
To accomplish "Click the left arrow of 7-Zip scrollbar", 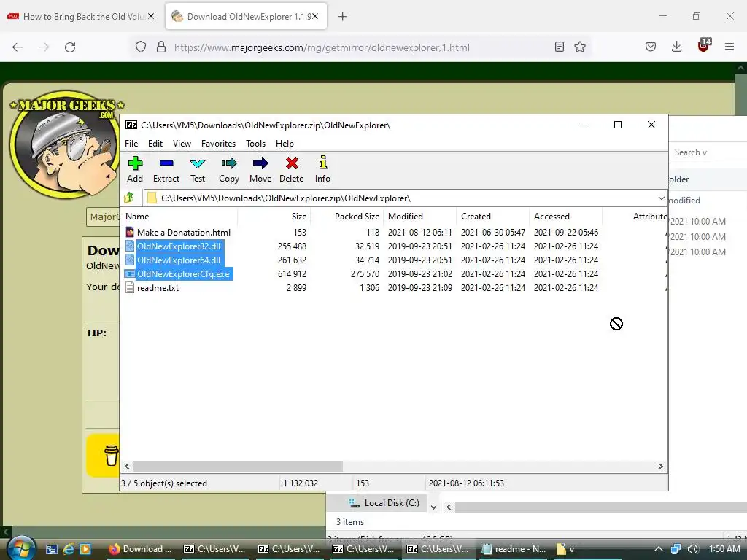I will tap(127, 466).
